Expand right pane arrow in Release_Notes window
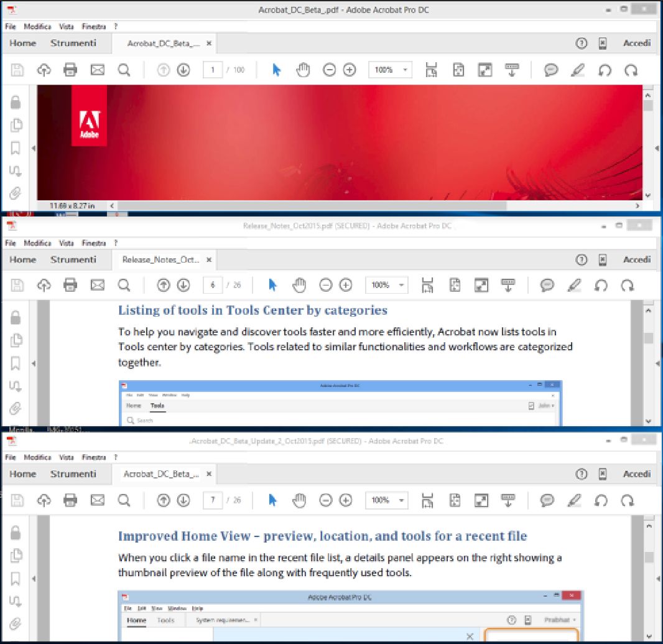The width and height of the screenshot is (663, 644). coord(657,363)
